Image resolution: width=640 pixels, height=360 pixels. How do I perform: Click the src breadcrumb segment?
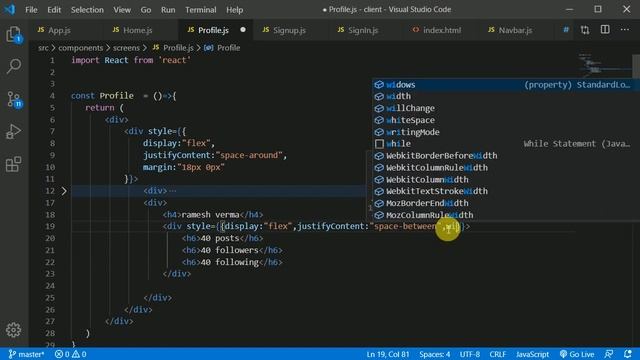[x=43, y=48]
